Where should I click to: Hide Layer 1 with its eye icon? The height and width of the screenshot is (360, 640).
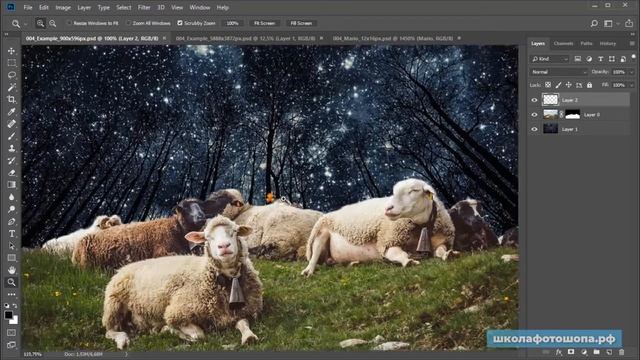click(x=534, y=129)
